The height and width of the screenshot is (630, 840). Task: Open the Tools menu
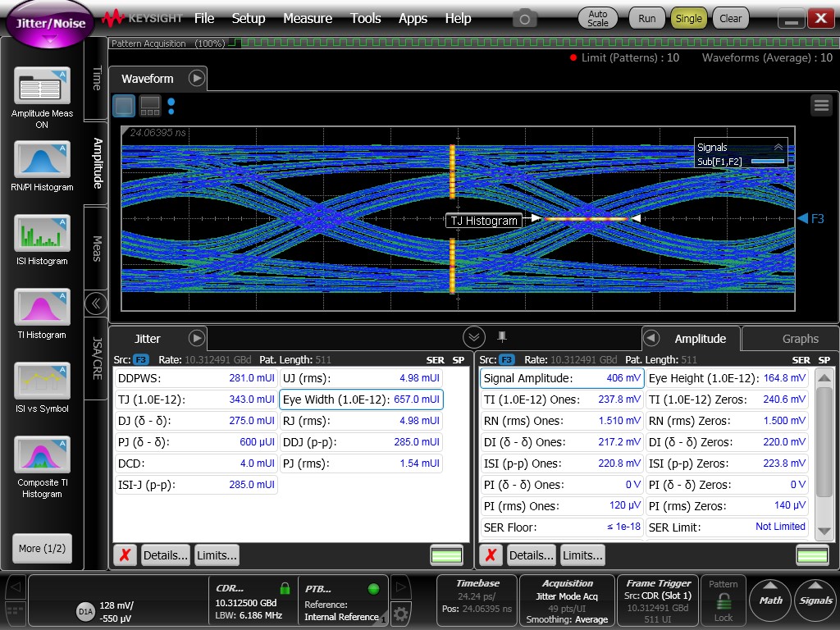[365, 18]
